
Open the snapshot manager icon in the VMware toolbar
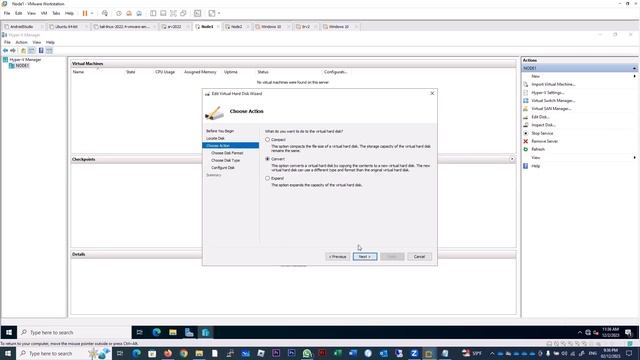(139, 13)
